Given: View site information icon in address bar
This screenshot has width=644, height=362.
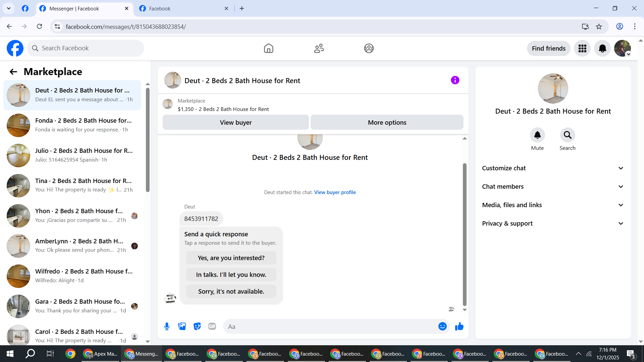Looking at the screenshot, I should [x=57, y=26].
